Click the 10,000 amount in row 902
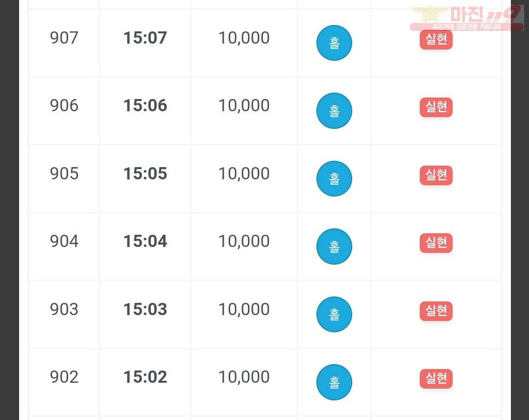The width and height of the screenshot is (529, 420). (244, 377)
